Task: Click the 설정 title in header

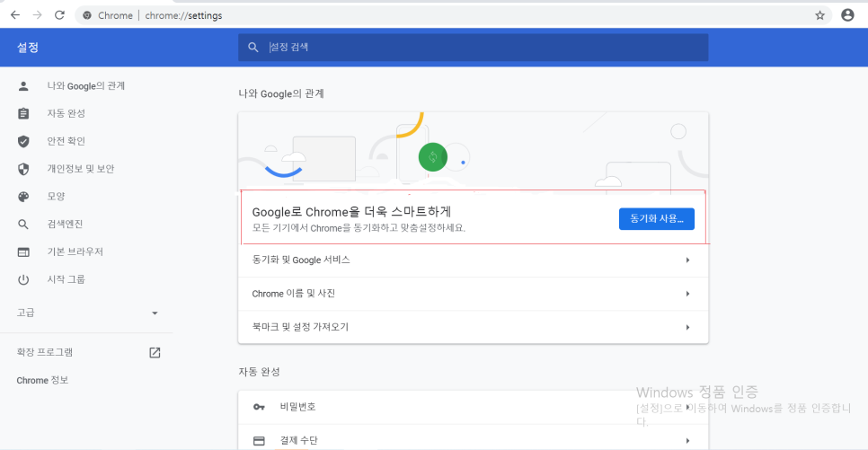Action: 28,48
